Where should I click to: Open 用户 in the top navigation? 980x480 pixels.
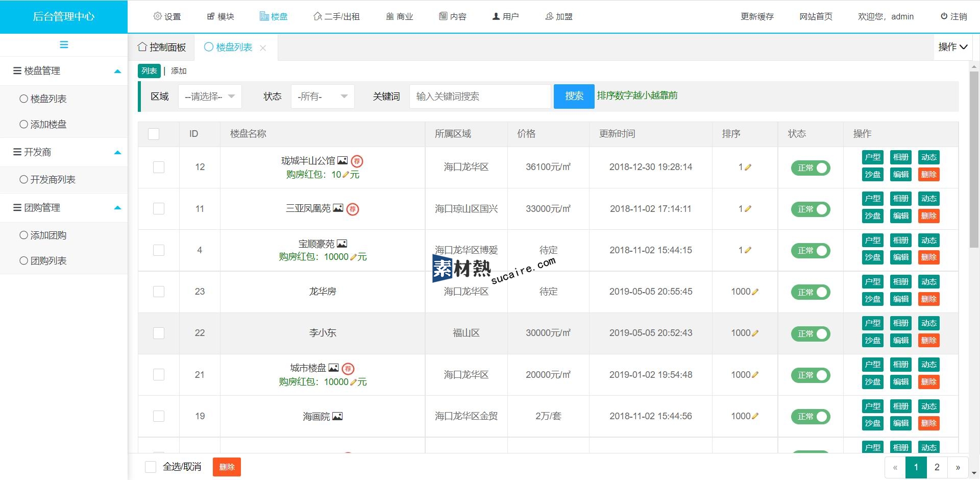(x=505, y=16)
